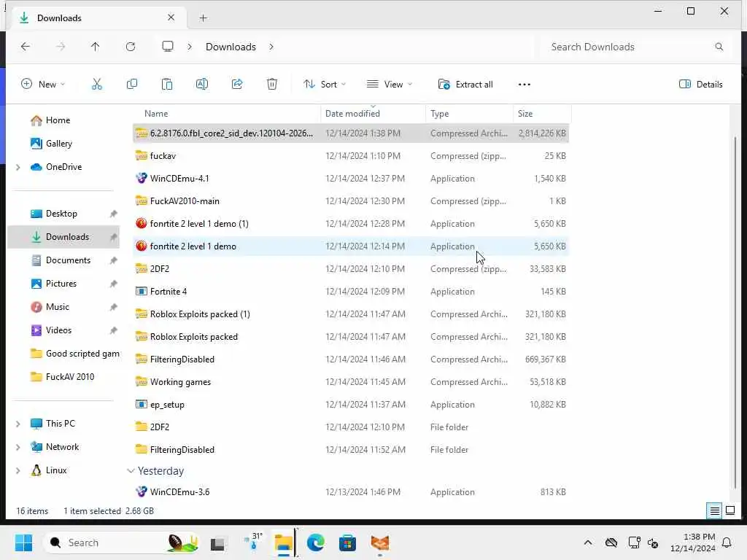This screenshot has height=560, width=747.
Task: Open Pictures in navigation pane
Action: coord(61,284)
